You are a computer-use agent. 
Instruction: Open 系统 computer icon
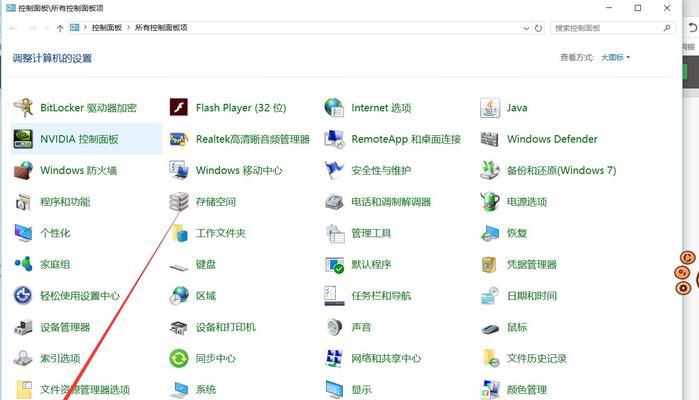coord(180,389)
